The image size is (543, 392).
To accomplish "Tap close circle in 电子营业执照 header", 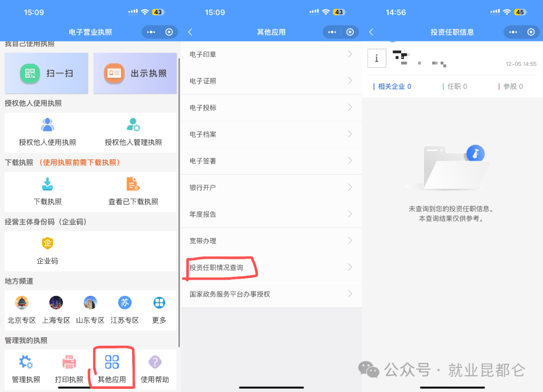I will click(x=169, y=32).
